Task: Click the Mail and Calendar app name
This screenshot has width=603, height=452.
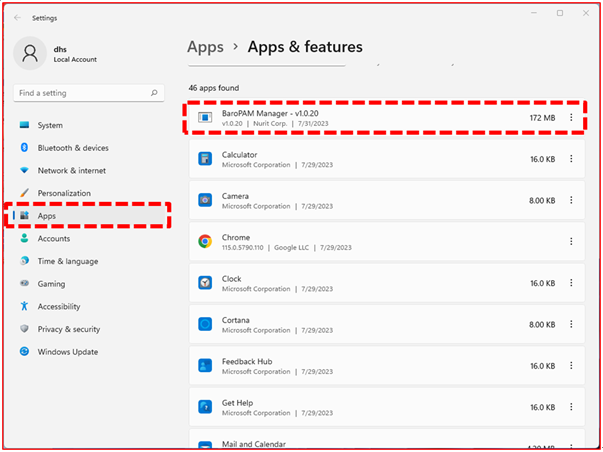Action: click(x=254, y=444)
